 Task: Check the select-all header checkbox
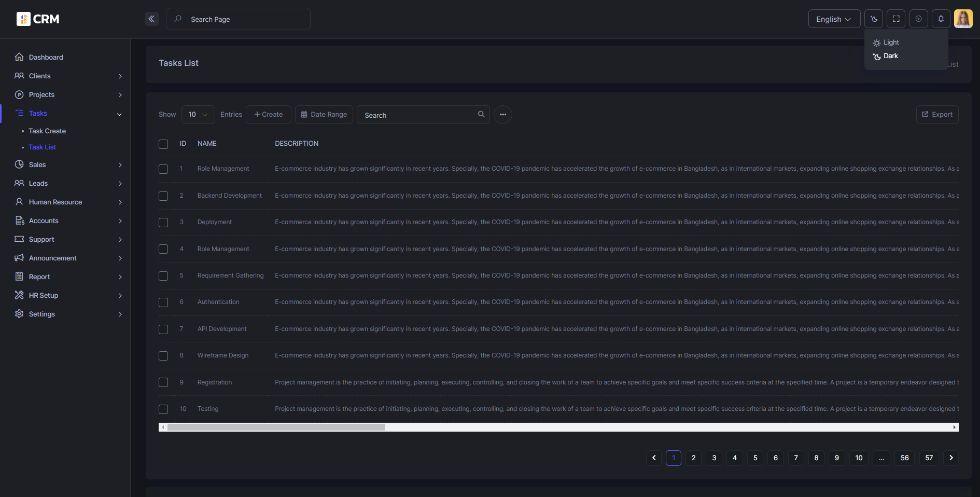point(163,144)
